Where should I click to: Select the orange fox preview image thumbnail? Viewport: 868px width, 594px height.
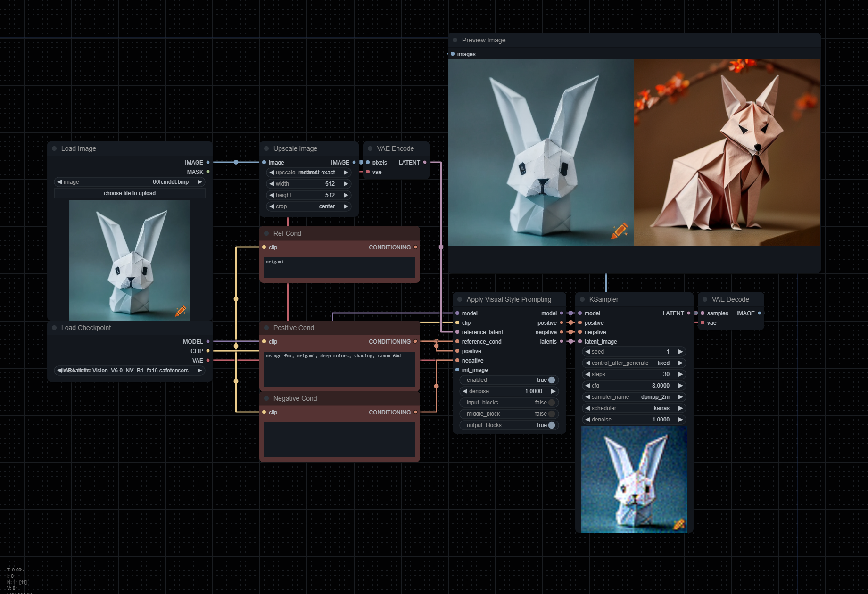click(x=727, y=152)
